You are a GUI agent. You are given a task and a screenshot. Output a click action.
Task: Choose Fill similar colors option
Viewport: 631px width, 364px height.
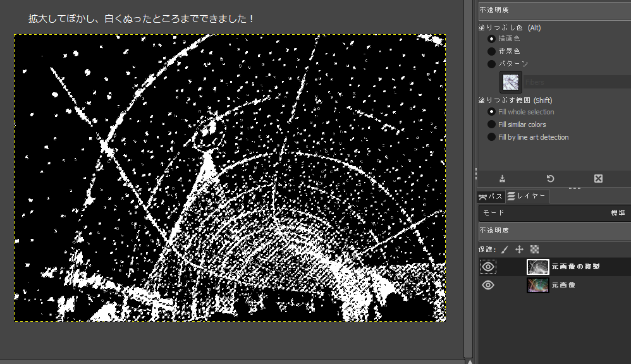491,124
